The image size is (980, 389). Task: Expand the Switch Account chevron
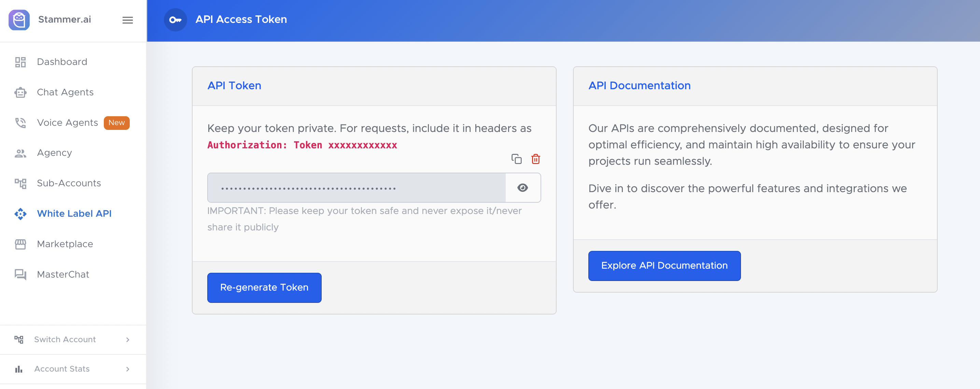127,339
